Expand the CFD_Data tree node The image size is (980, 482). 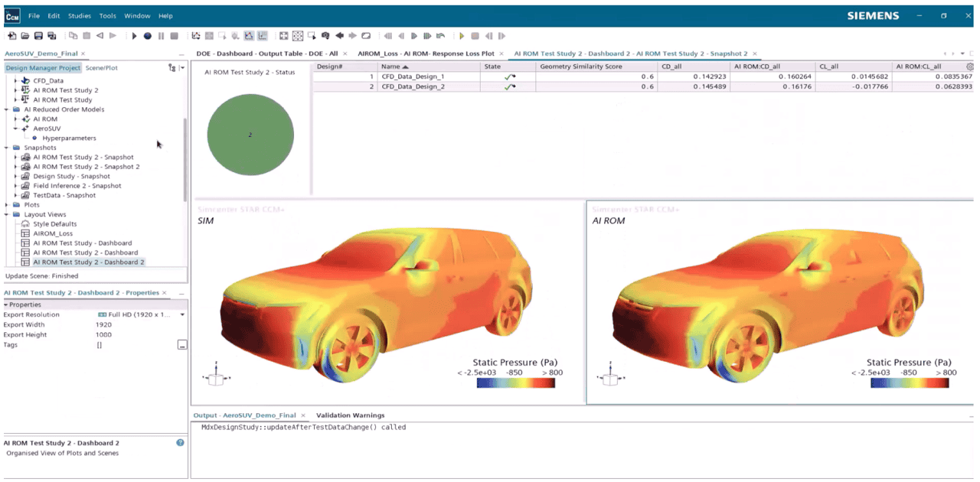16,80
